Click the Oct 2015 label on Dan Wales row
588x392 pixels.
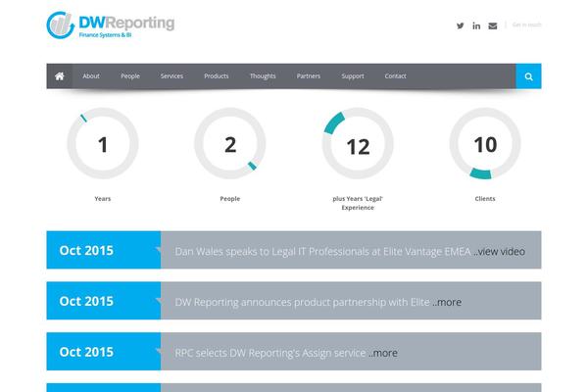(x=86, y=250)
